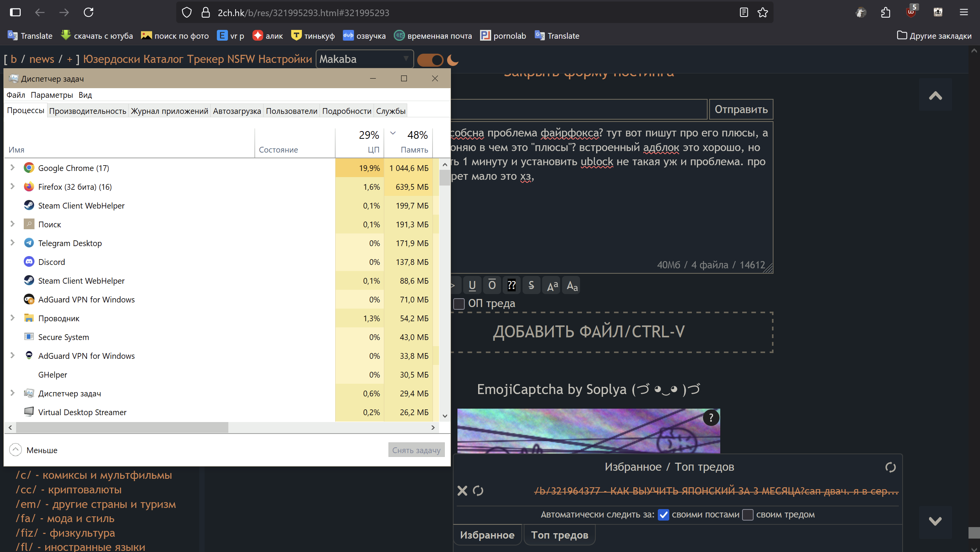Viewport: 980px width, 552px height.
Task: Jump to page top with up arrow
Action: 935,95
